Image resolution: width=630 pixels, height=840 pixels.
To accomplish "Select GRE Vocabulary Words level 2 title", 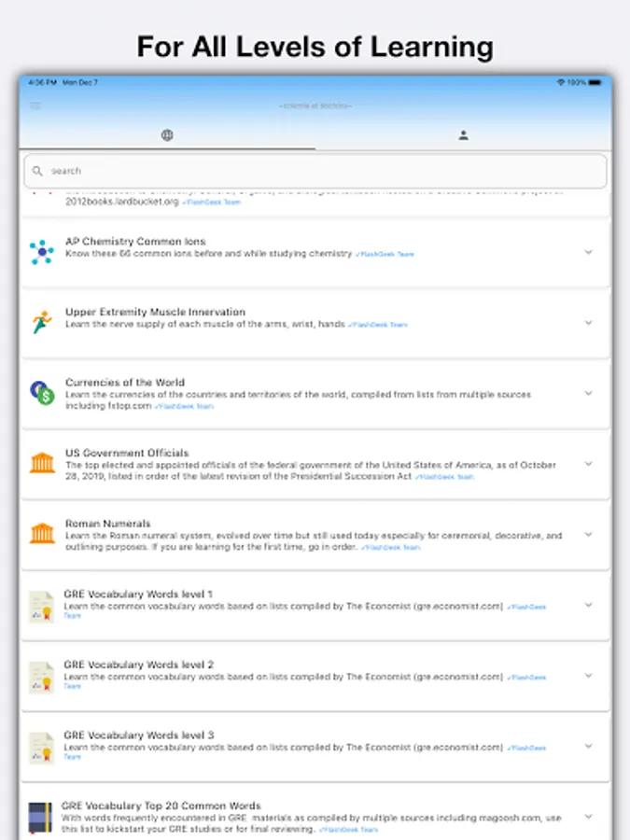I will click(x=139, y=665).
